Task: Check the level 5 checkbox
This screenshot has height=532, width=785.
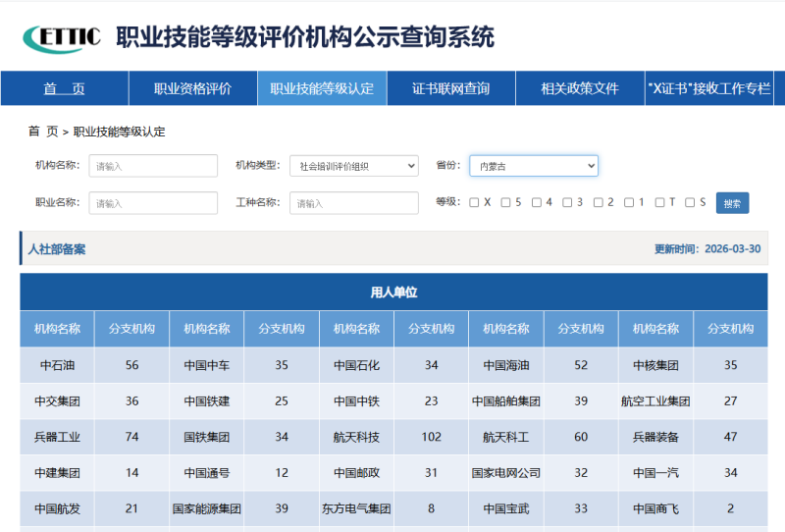Action: coord(505,202)
